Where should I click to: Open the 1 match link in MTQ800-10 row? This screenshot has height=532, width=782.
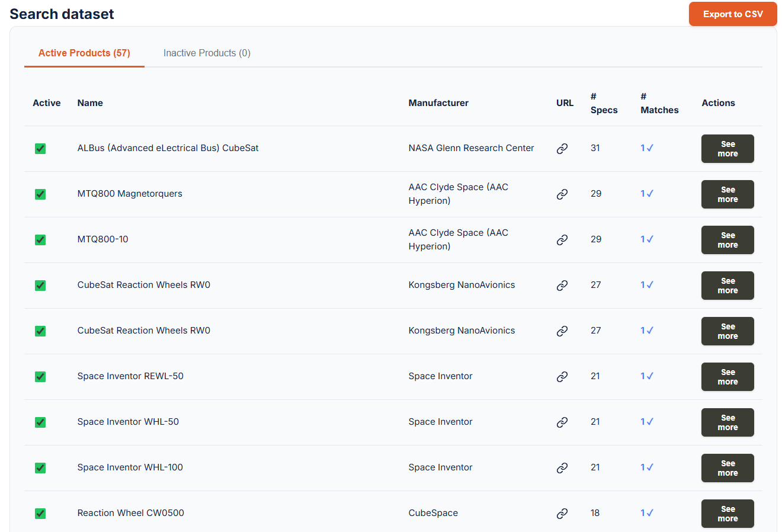[647, 239]
